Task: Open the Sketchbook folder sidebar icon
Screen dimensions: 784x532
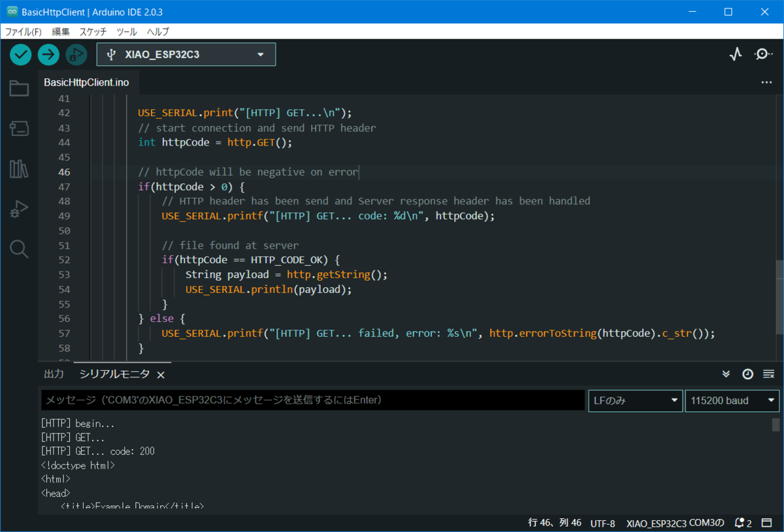Action: point(19,89)
